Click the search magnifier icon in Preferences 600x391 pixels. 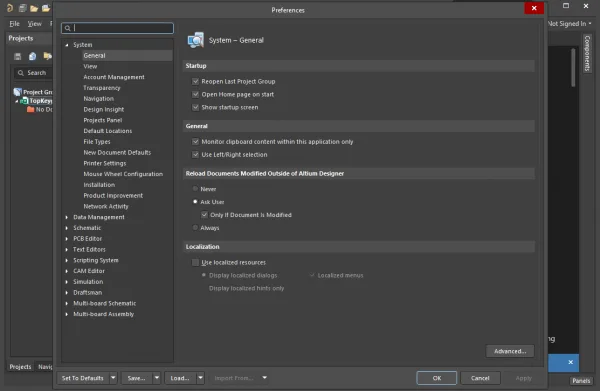[x=68, y=28]
